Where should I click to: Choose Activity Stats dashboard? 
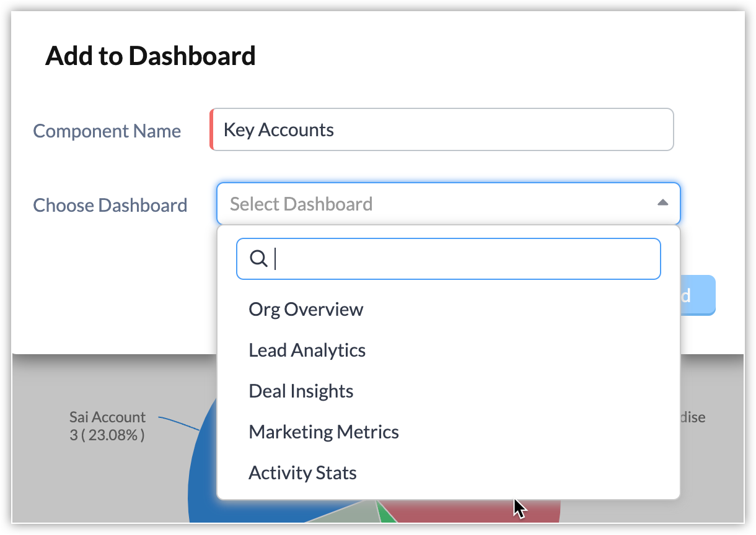(302, 473)
